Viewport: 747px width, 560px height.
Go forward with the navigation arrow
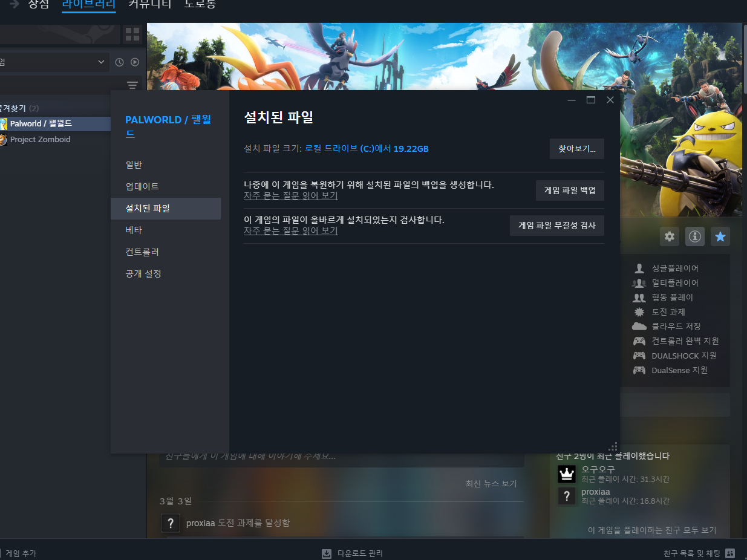(x=15, y=4)
